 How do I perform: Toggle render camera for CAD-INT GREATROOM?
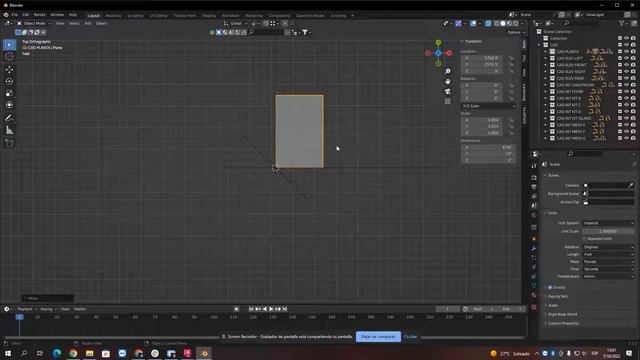tap(633, 84)
